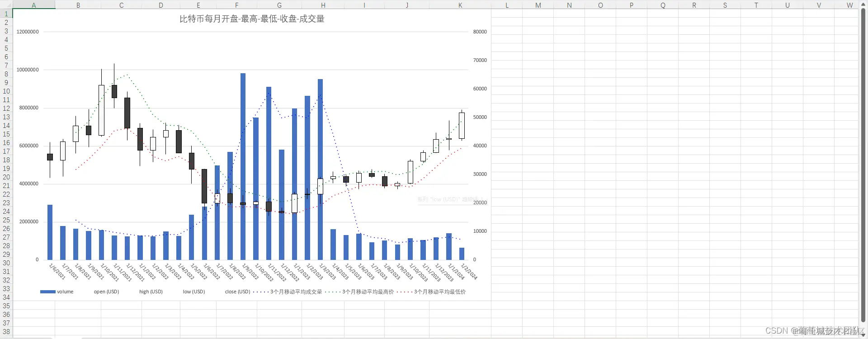Click the volume bar above 1/6/2021
This screenshot has width=868, height=339.
pyautogui.click(x=50, y=232)
